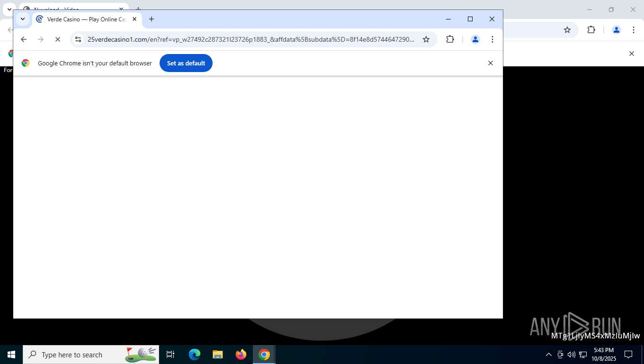Screen dimensions: 644x364
Task: Bookmark the Verde Casino page with star
Action: click(x=426, y=39)
